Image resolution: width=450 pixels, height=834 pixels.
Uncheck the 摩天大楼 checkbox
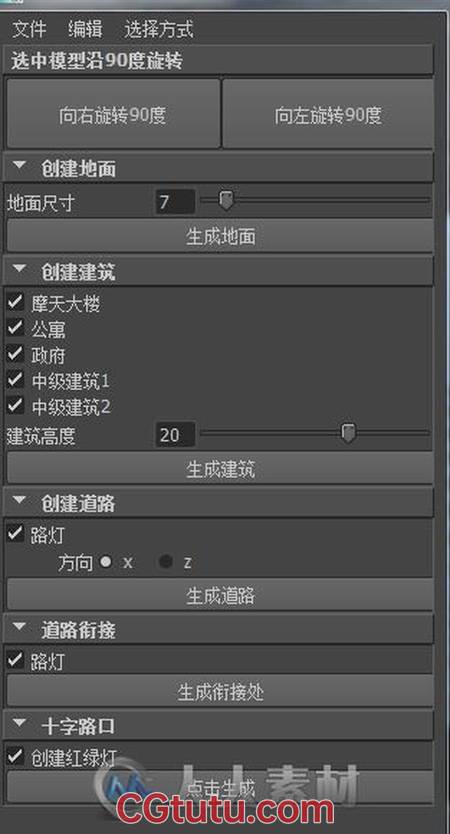pyautogui.click(x=15, y=303)
